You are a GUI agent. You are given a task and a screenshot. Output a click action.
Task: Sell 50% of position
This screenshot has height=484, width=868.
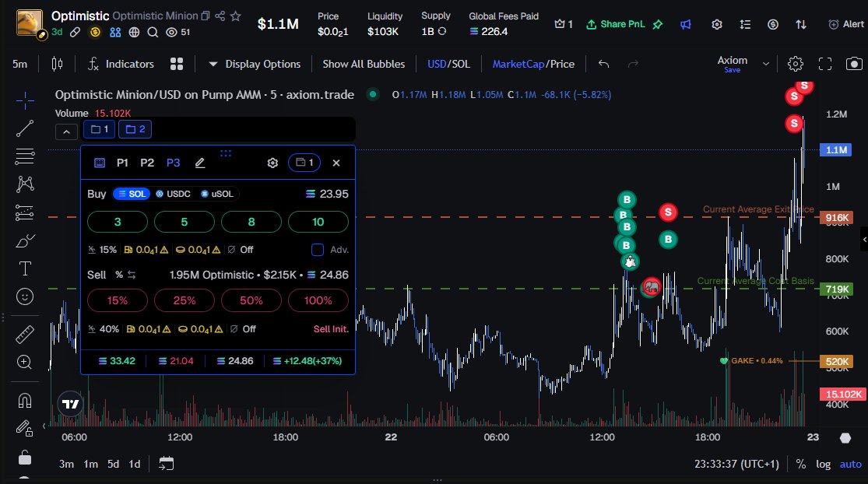(x=251, y=300)
